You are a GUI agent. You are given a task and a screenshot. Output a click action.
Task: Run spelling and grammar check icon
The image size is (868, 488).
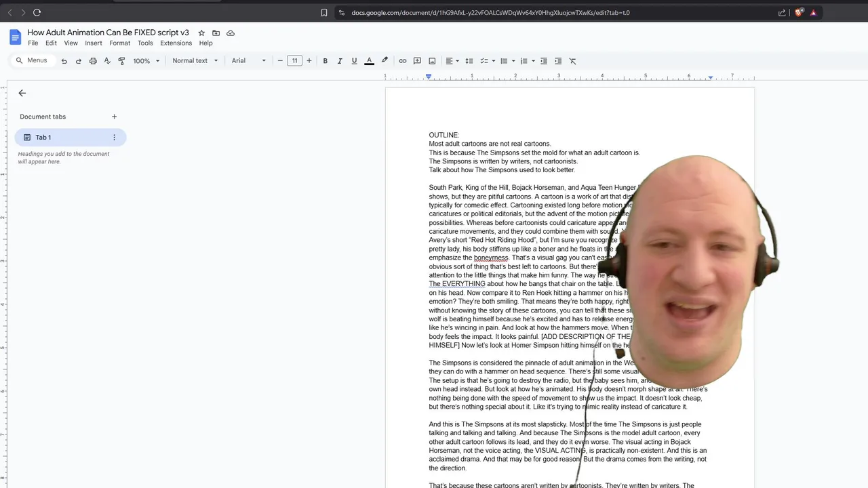(x=107, y=61)
